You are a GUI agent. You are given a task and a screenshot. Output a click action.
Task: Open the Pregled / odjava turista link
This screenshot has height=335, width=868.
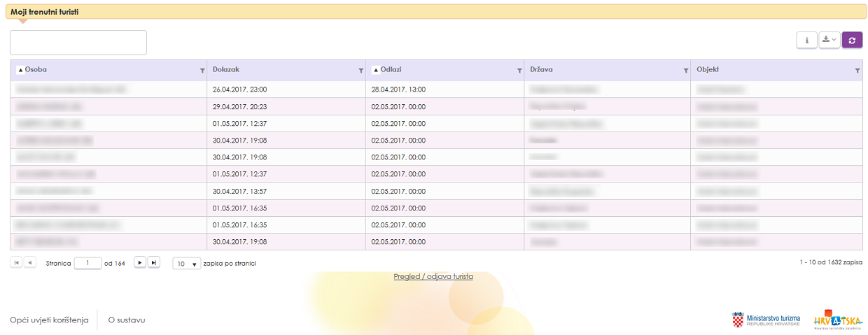[x=433, y=276]
